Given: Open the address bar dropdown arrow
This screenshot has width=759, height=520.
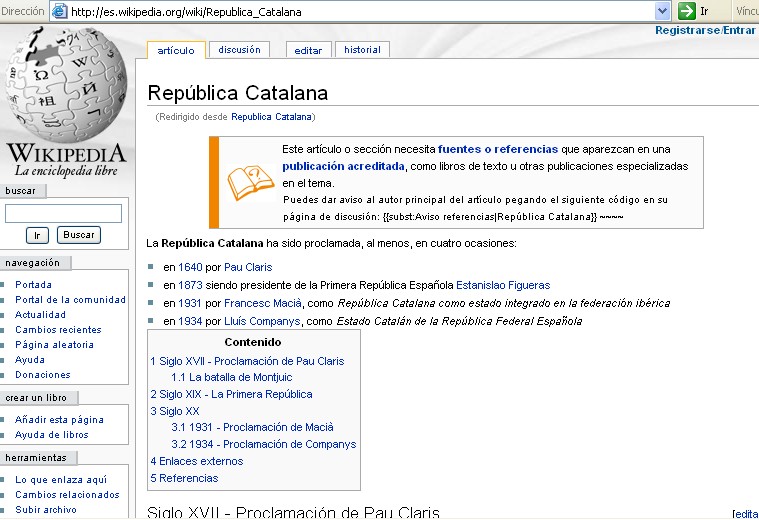Looking at the screenshot, I should [662, 11].
